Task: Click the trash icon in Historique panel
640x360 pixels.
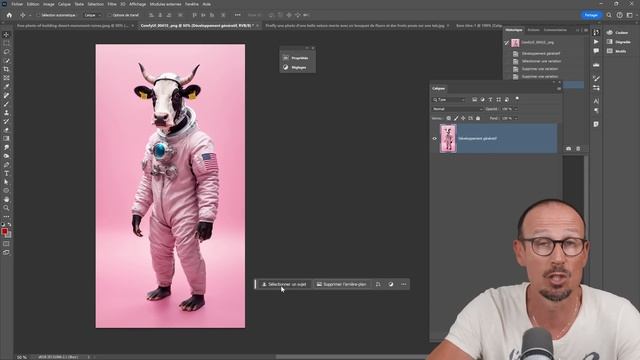Action: [578, 149]
